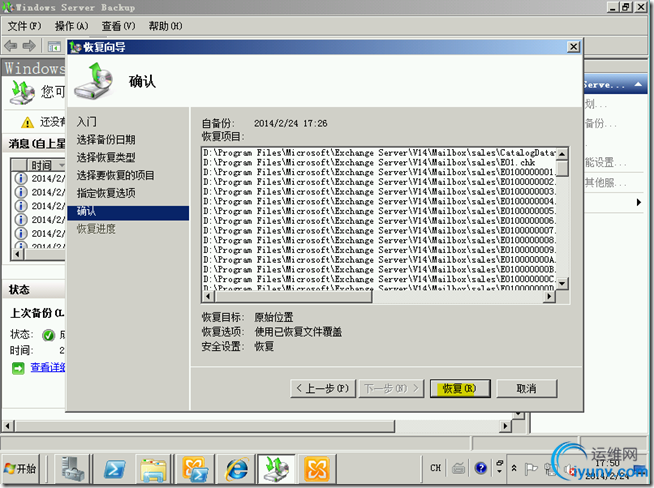
Task: Click the recovery list scroll-right arrow
Action: (x=549, y=296)
